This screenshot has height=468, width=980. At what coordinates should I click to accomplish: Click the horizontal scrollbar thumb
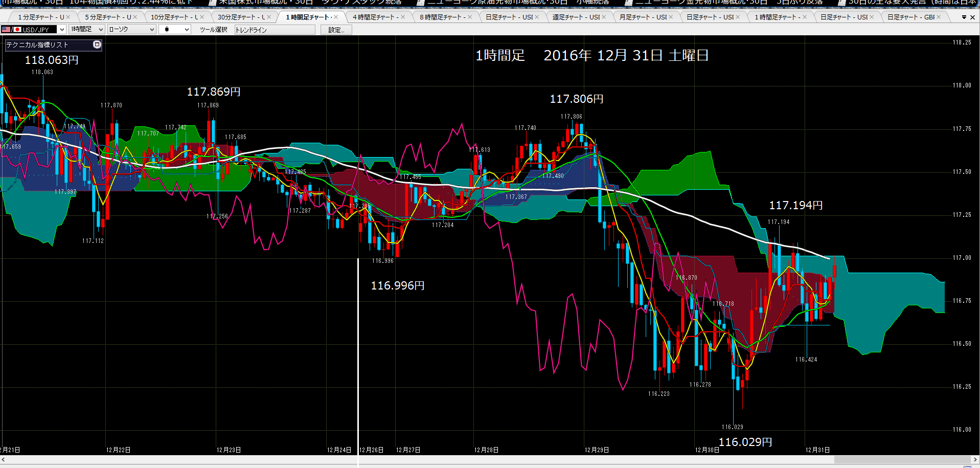click(x=902, y=459)
